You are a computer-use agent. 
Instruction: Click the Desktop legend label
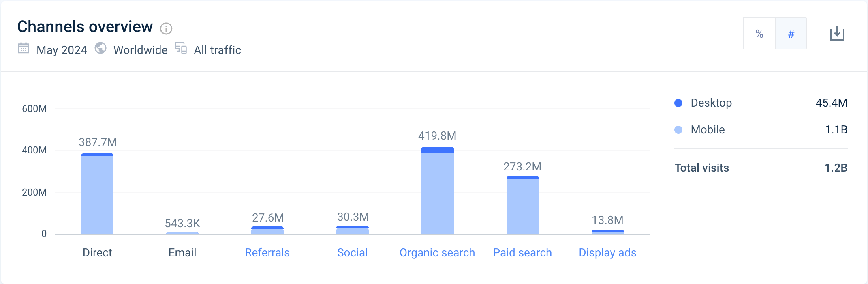pos(711,103)
